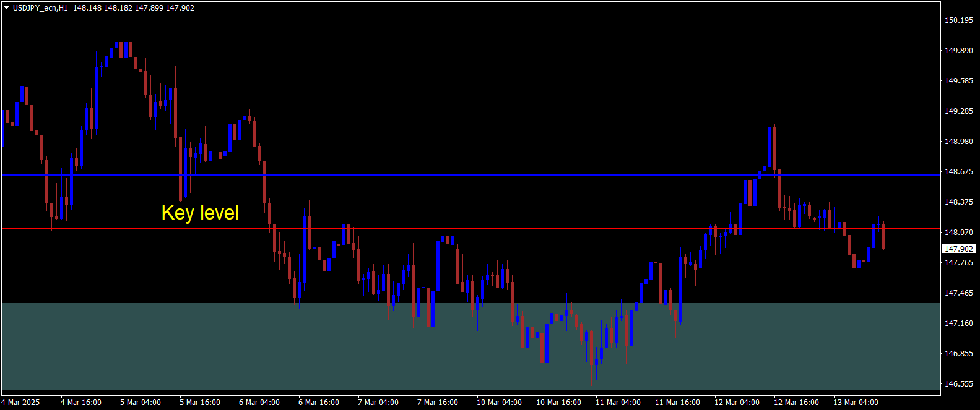Click the USDJPY_ecn,H1 symbol title
Viewport: 980px width, 410px height.
pyautogui.click(x=40, y=8)
